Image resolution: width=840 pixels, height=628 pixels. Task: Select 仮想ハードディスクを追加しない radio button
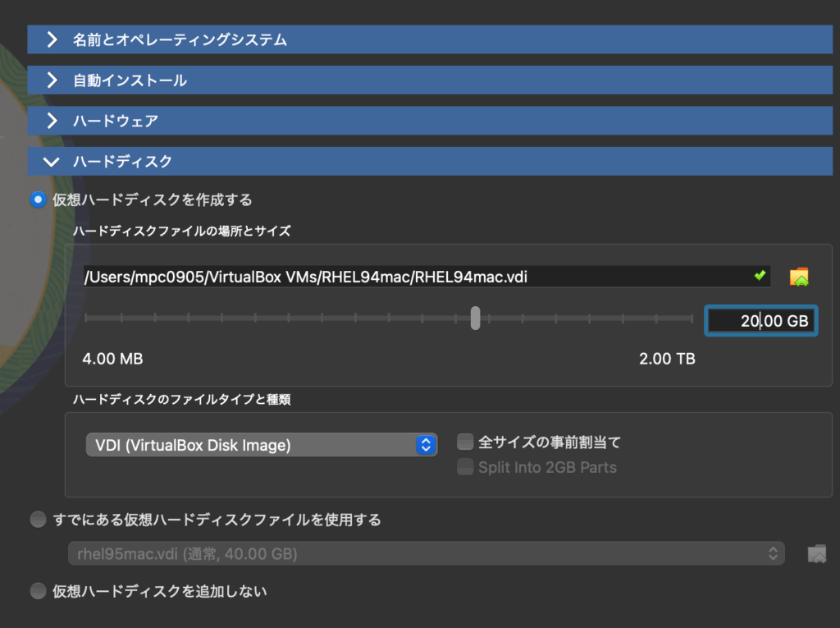point(38,591)
